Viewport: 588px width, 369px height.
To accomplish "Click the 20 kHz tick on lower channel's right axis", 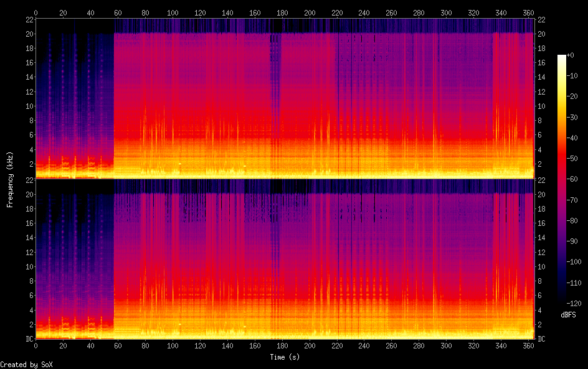I will pos(541,194).
